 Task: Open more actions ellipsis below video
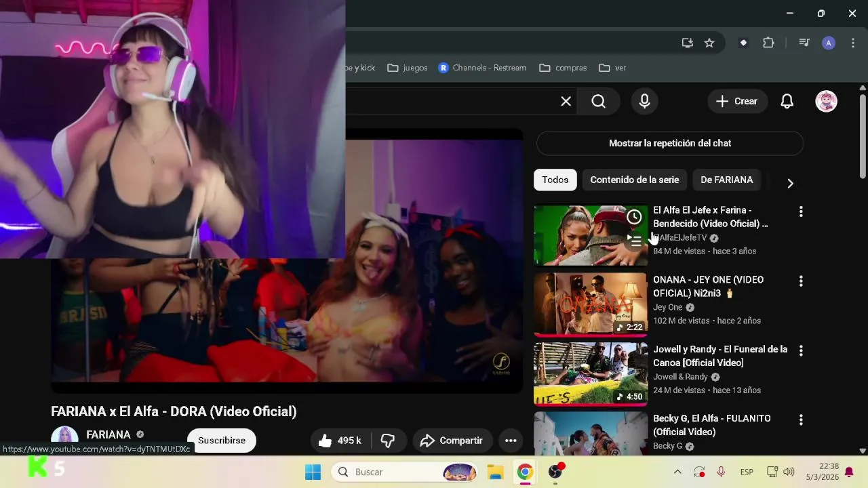(511, 441)
